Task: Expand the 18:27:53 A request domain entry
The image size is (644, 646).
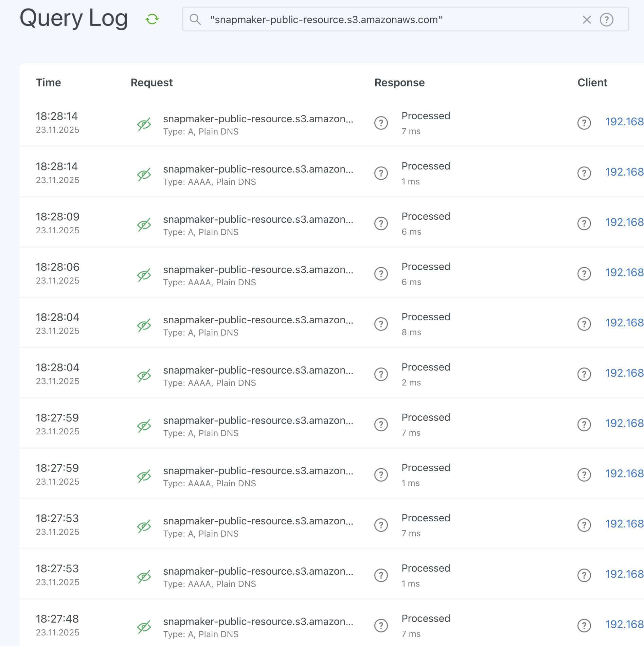Action: point(258,521)
